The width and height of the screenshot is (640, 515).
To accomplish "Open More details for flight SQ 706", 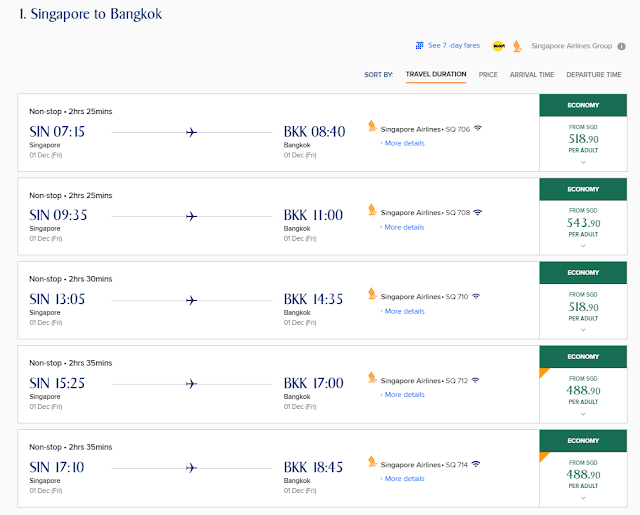I will [404, 143].
